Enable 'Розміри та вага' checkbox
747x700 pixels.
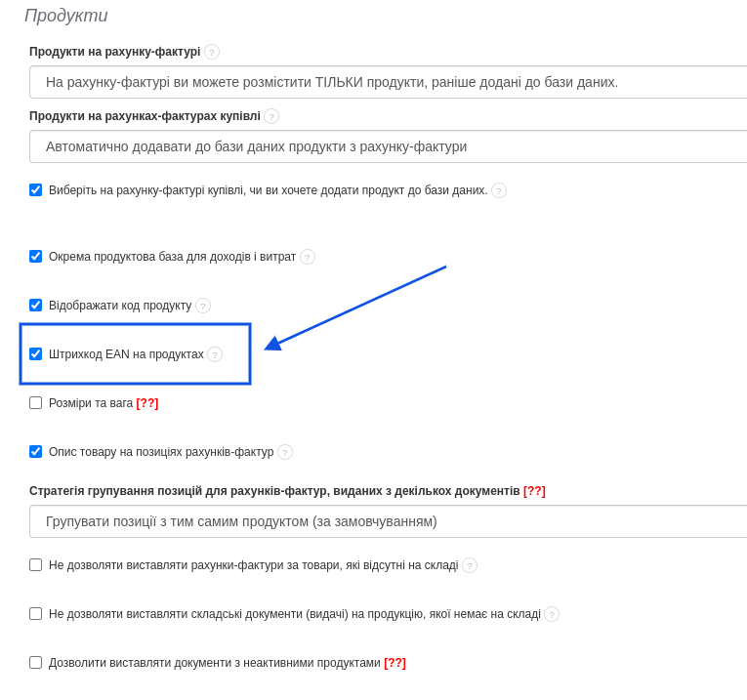(36, 403)
